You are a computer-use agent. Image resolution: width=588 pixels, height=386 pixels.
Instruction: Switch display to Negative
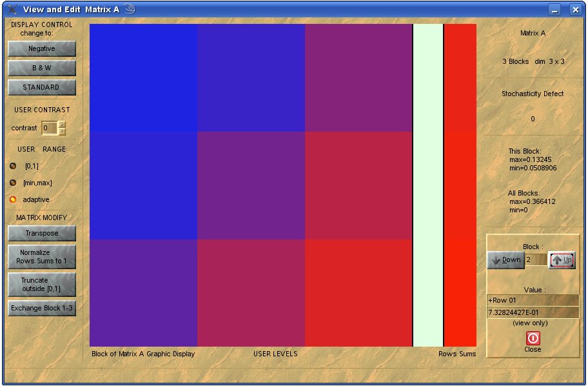(42, 49)
